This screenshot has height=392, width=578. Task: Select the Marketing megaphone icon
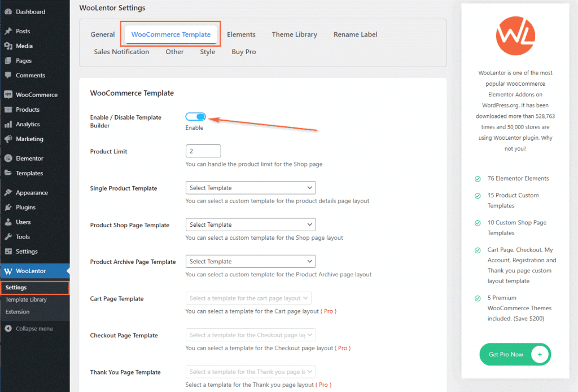pyautogui.click(x=10, y=139)
